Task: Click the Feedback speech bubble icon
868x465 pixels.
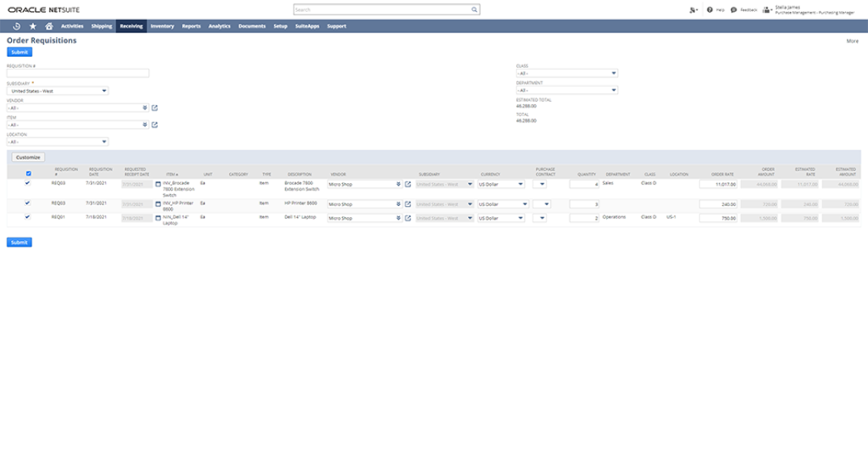Action: point(734,10)
